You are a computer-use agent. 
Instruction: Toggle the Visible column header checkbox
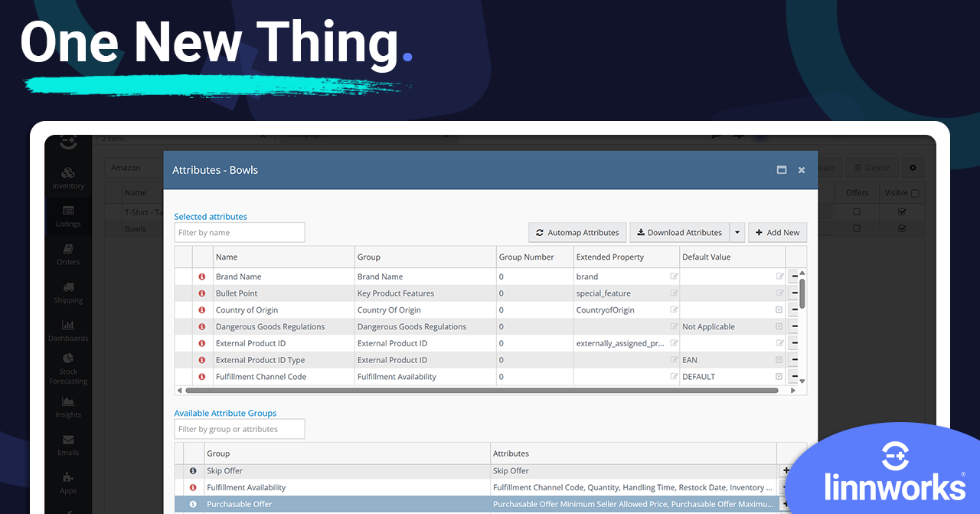pos(914,193)
